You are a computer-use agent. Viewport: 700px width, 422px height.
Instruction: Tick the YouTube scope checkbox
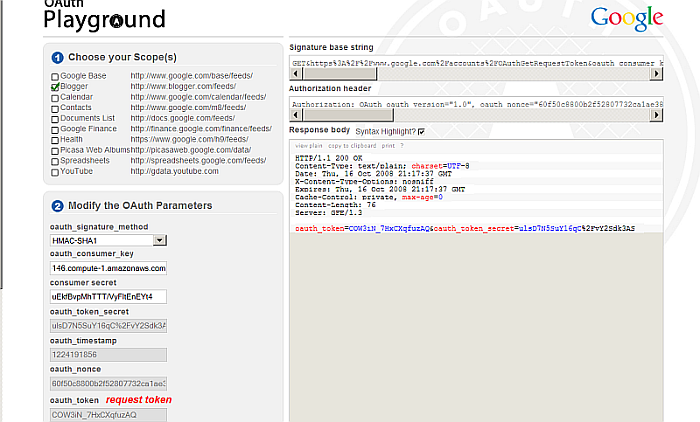(55, 172)
